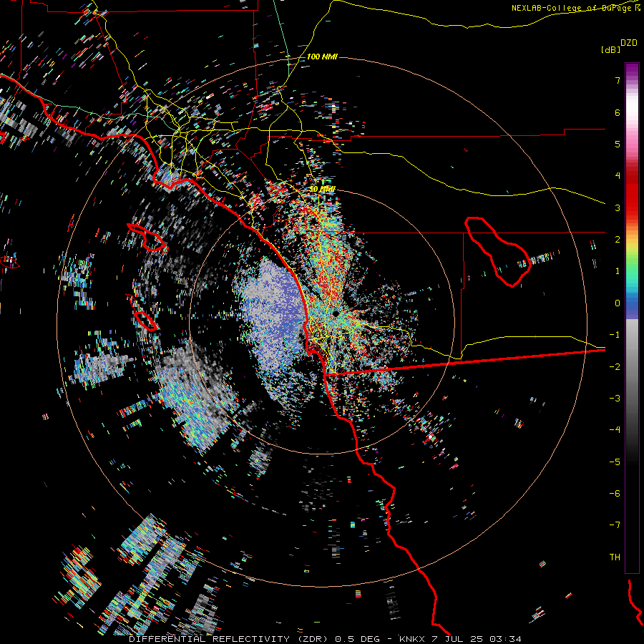Click the legend value -3

[615, 398]
